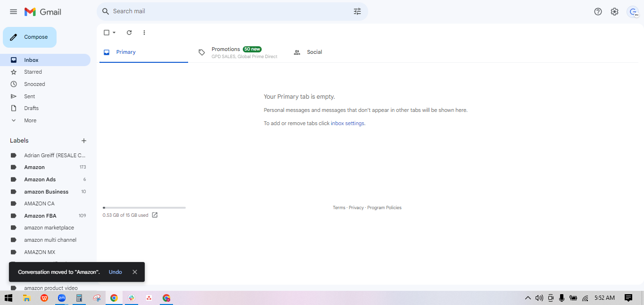The image size is (644, 305).
Task: Click the Compose button
Action: click(x=30, y=37)
